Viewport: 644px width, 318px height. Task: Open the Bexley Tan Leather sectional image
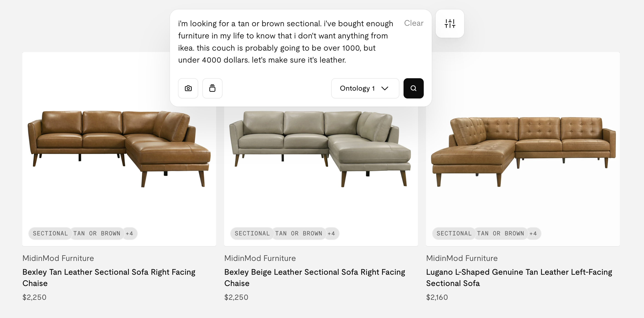click(x=119, y=149)
